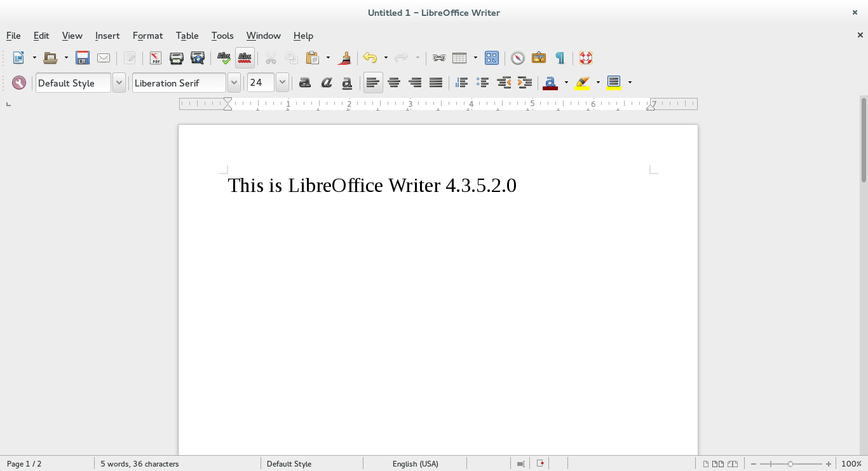Image resolution: width=868 pixels, height=471 pixels.
Task: Open Styles and Formatting panel icon
Action: click(19, 83)
